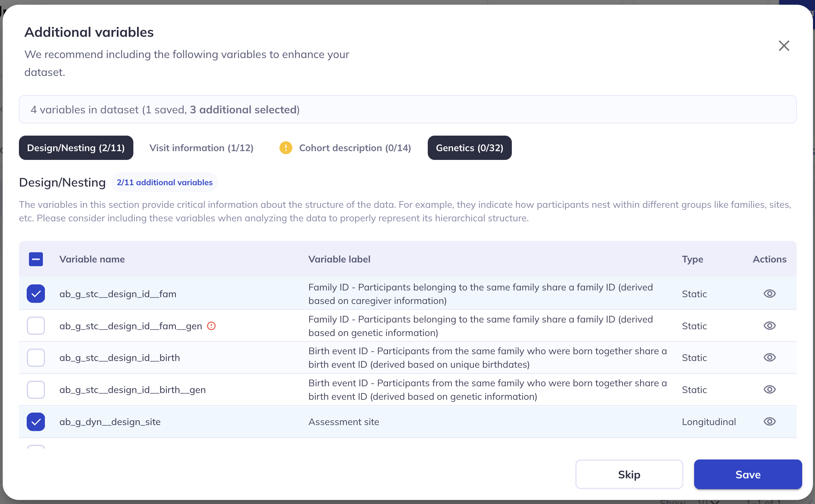Close the Additional variables dialog
The width and height of the screenshot is (815, 504).
pyautogui.click(x=784, y=46)
